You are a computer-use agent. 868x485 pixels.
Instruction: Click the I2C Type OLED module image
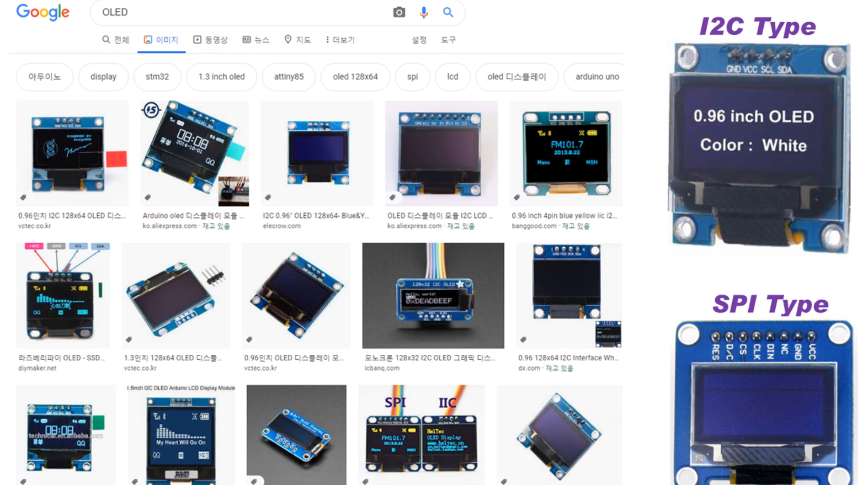pos(759,147)
